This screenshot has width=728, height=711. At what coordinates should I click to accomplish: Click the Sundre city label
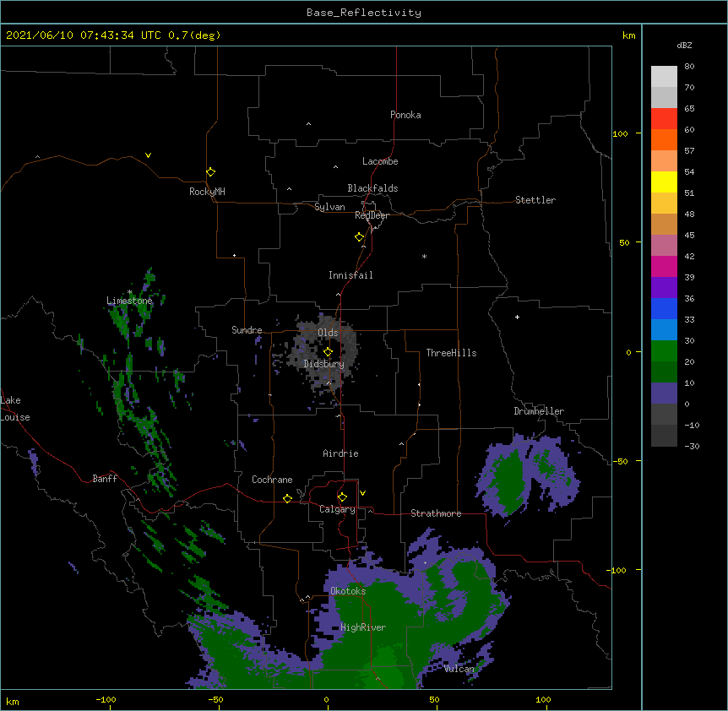247,330
